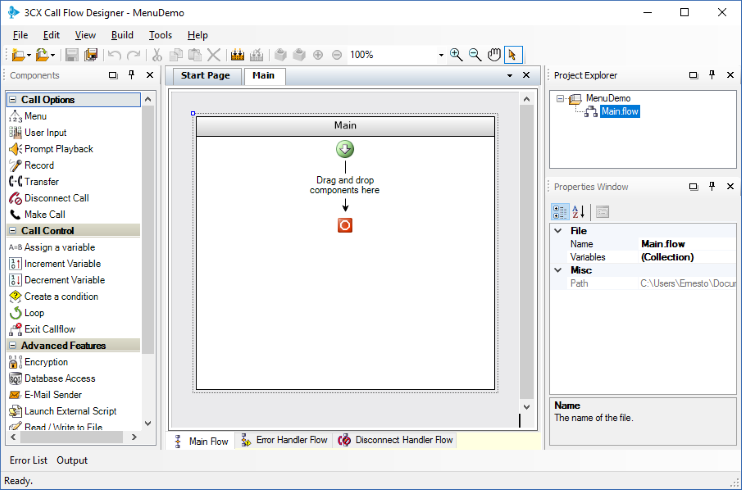Click the Name property value field
The height and width of the screenshot is (490, 742).
click(687, 244)
